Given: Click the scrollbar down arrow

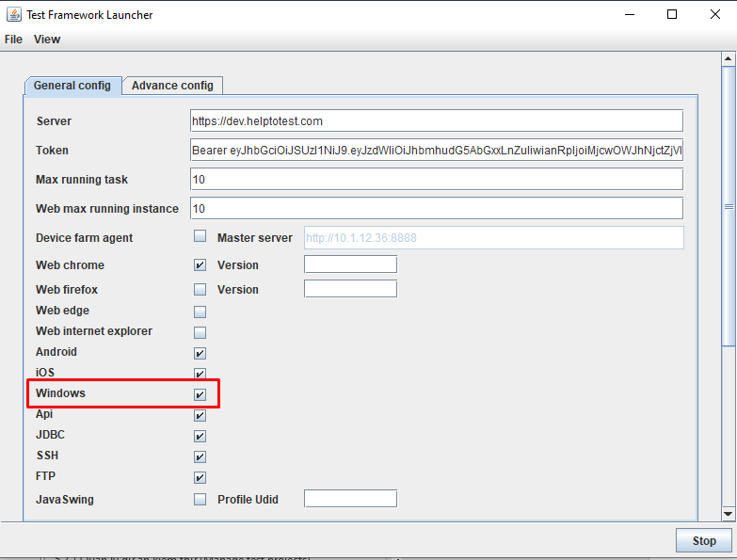Looking at the screenshot, I should (x=729, y=514).
